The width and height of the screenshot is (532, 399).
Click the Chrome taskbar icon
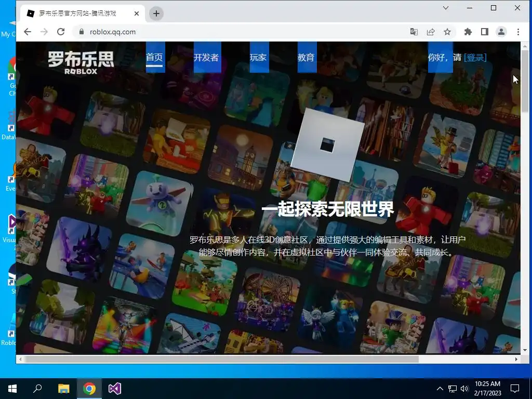[x=89, y=389]
